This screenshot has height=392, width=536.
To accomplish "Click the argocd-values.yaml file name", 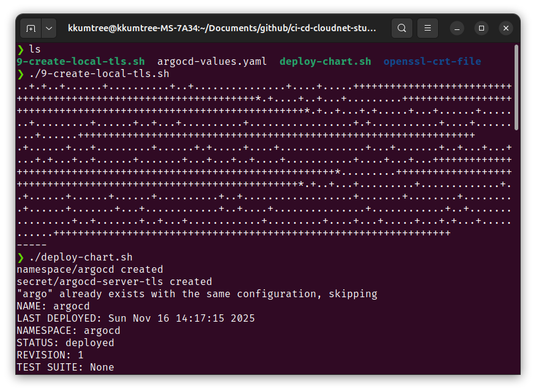I will point(212,62).
